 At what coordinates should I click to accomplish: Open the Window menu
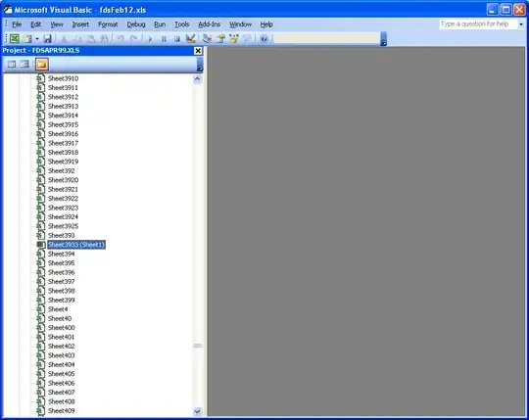240,24
